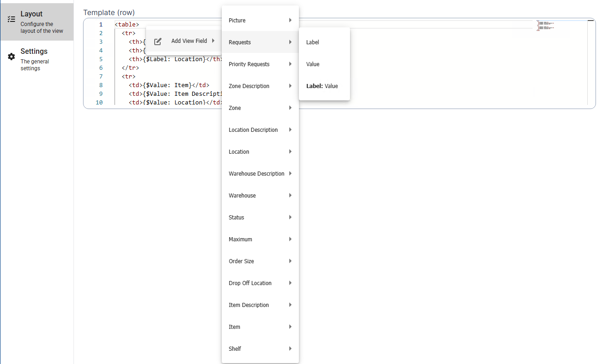Click the closing </tr> tag on line 6
This screenshot has width=601, height=364.
(131, 68)
